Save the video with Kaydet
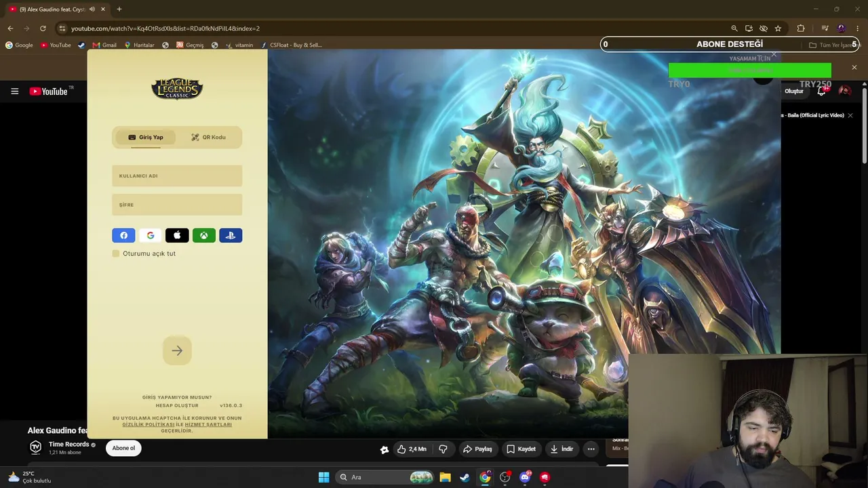The width and height of the screenshot is (868, 488). point(521,449)
